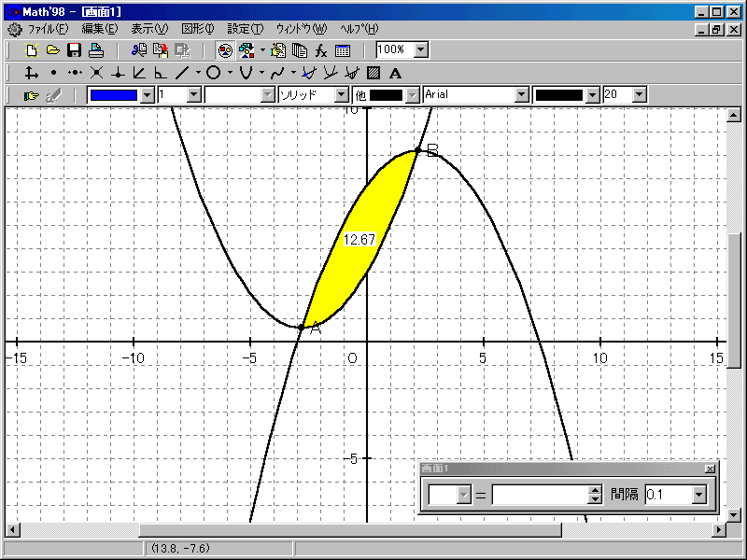Click the 12.67 area label

pyautogui.click(x=359, y=240)
